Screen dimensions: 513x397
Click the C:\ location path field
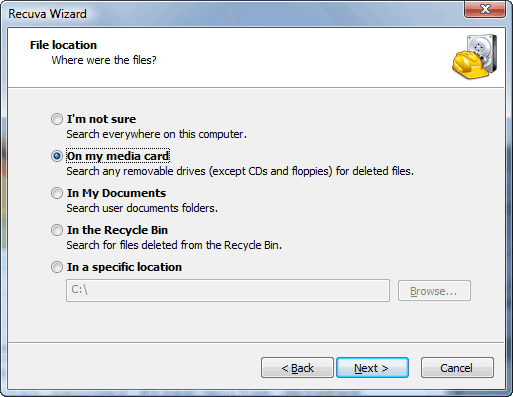coord(228,290)
